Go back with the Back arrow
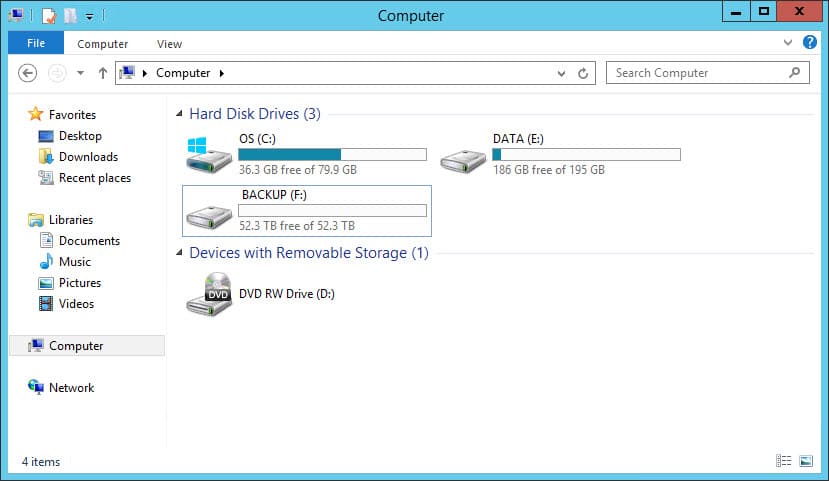 [27, 72]
